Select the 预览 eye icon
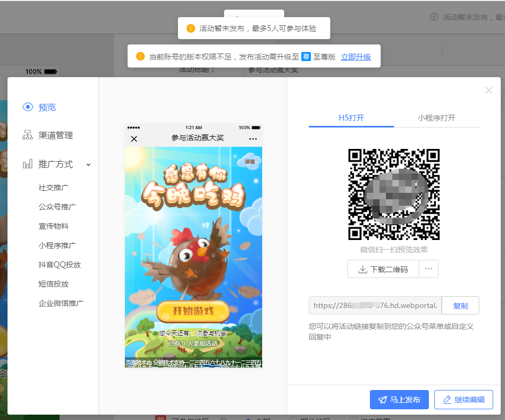The image size is (505, 420). pyautogui.click(x=28, y=107)
